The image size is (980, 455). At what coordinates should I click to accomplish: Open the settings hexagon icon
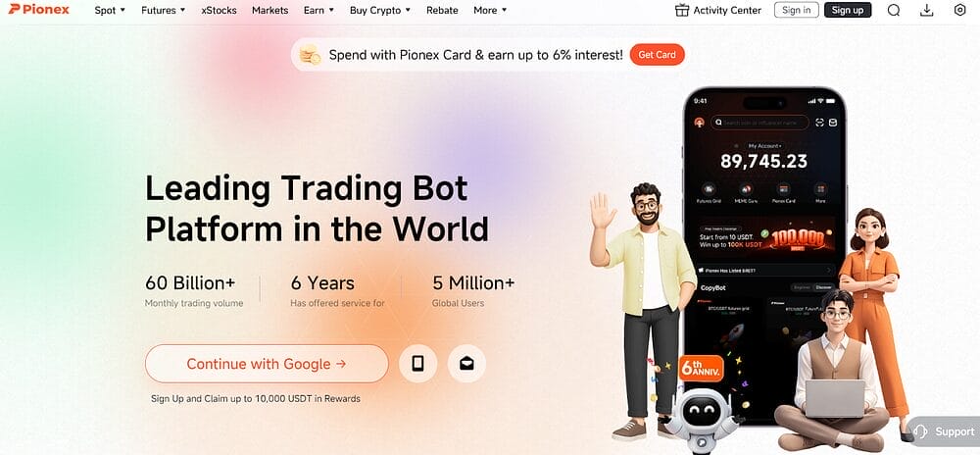[x=960, y=10]
